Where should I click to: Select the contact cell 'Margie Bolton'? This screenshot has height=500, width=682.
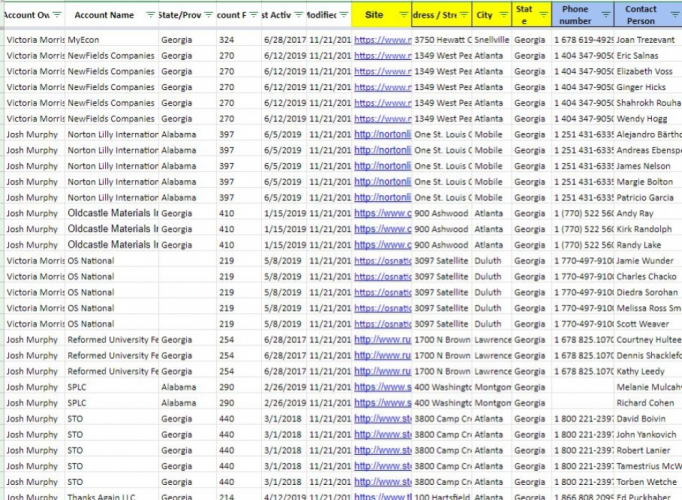pos(648,182)
